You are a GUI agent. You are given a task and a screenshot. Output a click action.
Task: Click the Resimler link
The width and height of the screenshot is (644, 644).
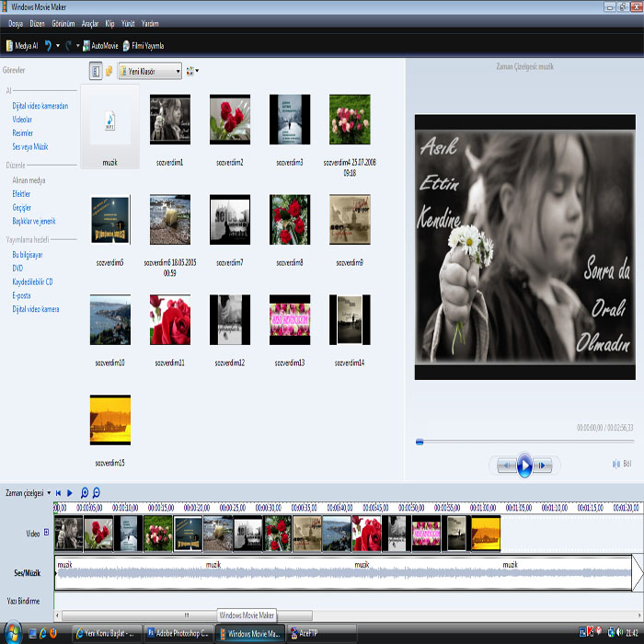23,133
